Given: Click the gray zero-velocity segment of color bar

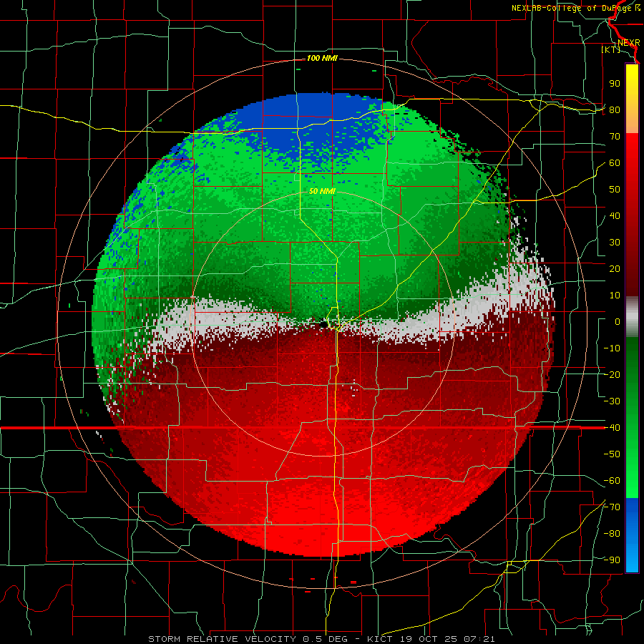Looking at the screenshot, I should click(632, 317).
